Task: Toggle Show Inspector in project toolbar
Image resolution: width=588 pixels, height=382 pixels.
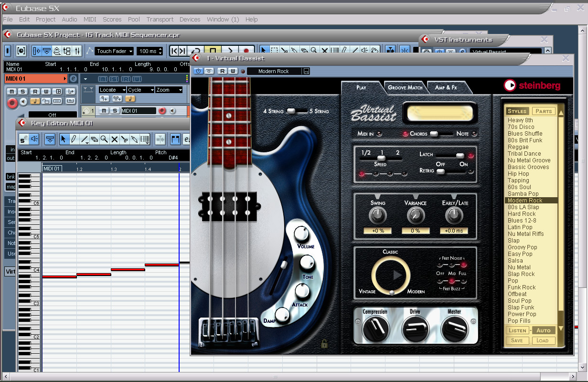Action: [x=37, y=51]
